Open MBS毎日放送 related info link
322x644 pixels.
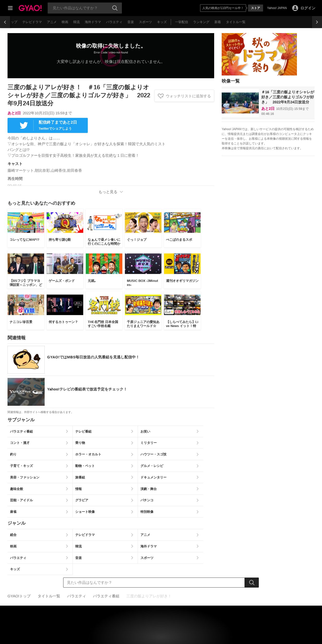click(111, 360)
